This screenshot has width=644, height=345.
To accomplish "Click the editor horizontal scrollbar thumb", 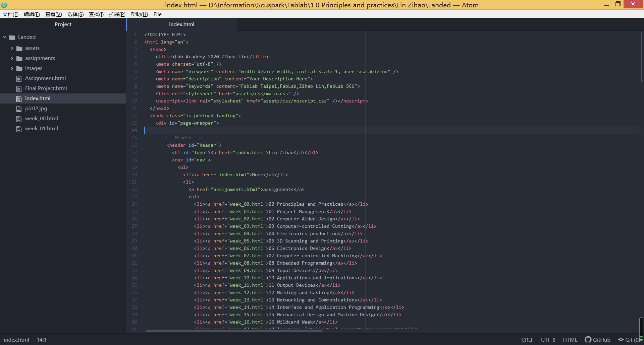I will (x=234, y=331).
